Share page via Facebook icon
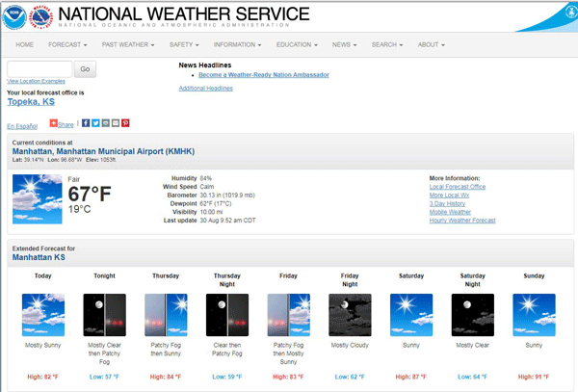The height and width of the screenshot is (392, 578). click(x=86, y=123)
